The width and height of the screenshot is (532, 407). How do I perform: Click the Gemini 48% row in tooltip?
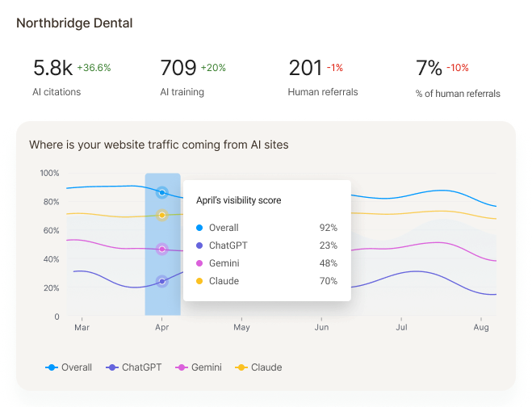click(x=267, y=263)
